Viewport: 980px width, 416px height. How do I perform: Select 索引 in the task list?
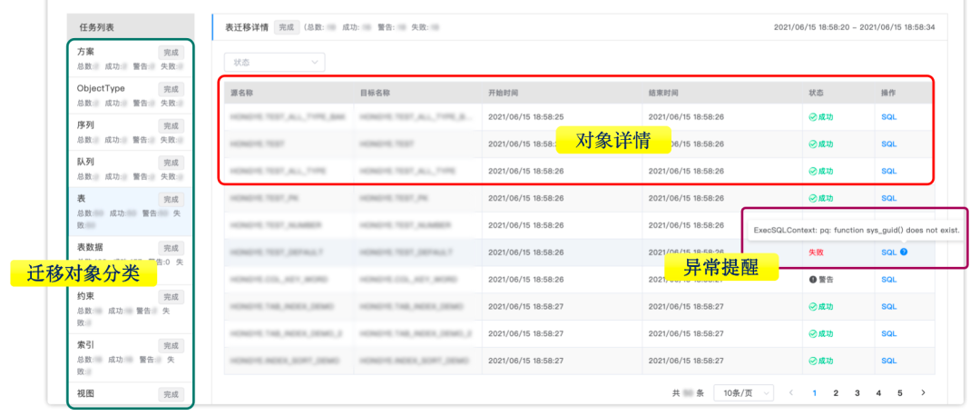click(86, 345)
